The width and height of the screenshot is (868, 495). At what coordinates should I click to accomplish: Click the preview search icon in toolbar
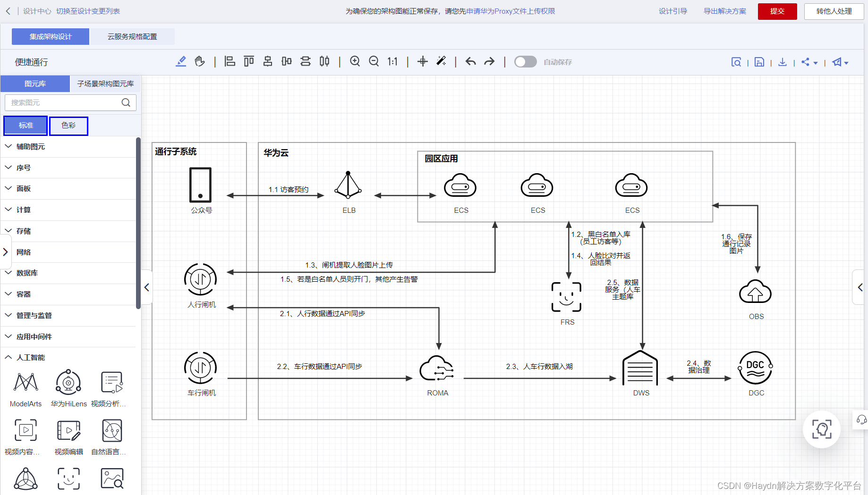tap(736, 62)
